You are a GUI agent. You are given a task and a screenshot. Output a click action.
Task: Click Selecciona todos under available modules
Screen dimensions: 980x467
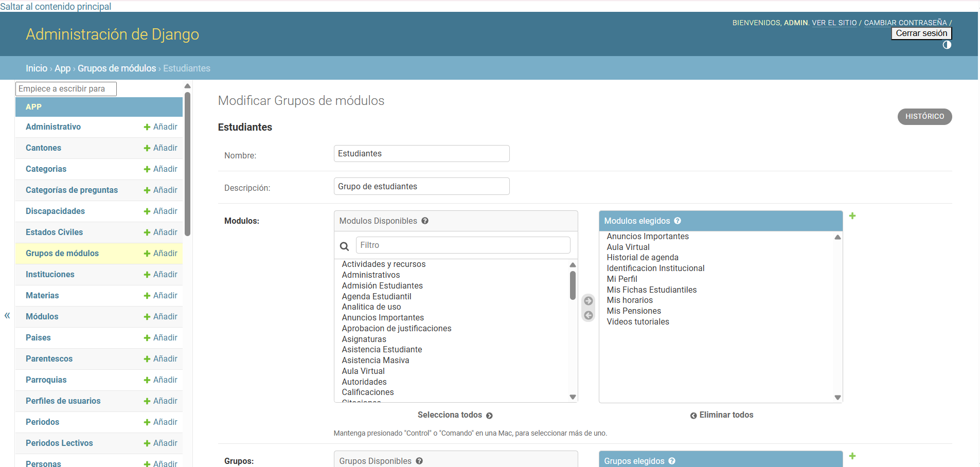pyautogui.click(x=455, y=415)
